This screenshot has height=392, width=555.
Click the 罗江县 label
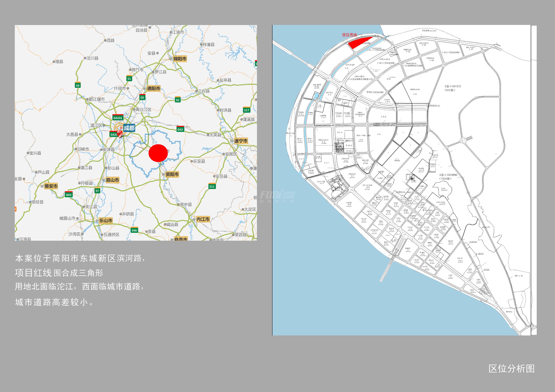pos(161,72)
